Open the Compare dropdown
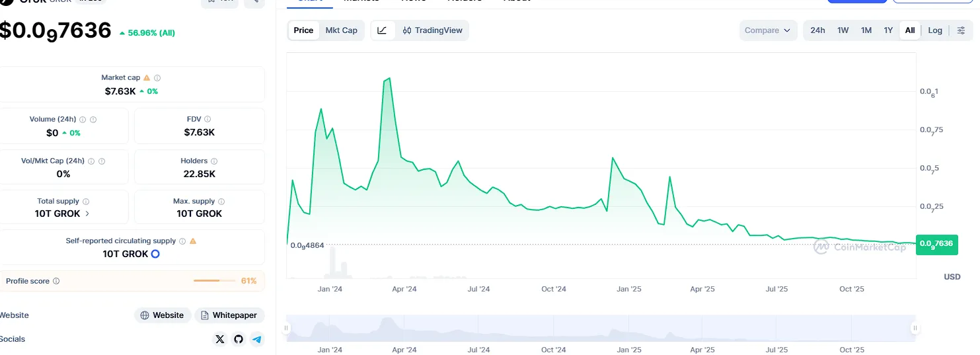980x355 pixels. pyautogui.click(x=767, y=30)
